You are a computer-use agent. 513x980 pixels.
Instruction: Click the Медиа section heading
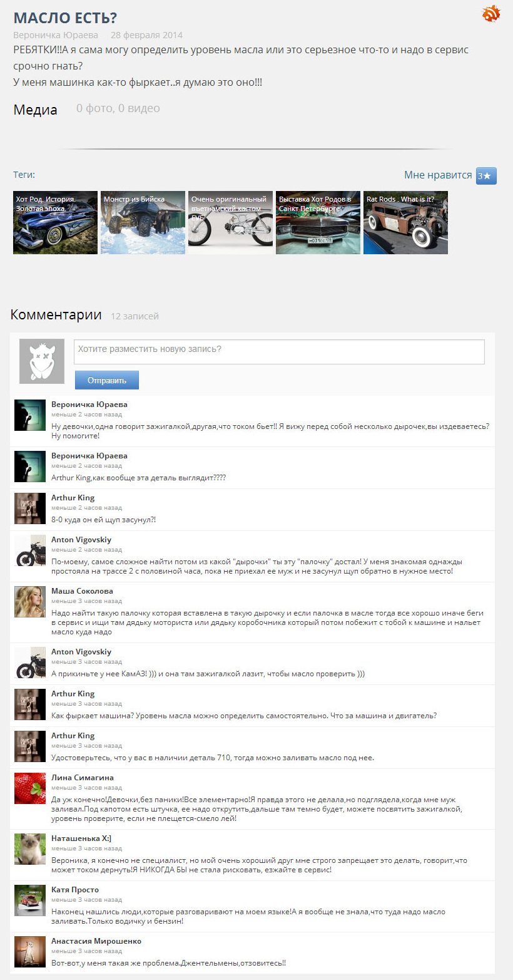[36, 110]
